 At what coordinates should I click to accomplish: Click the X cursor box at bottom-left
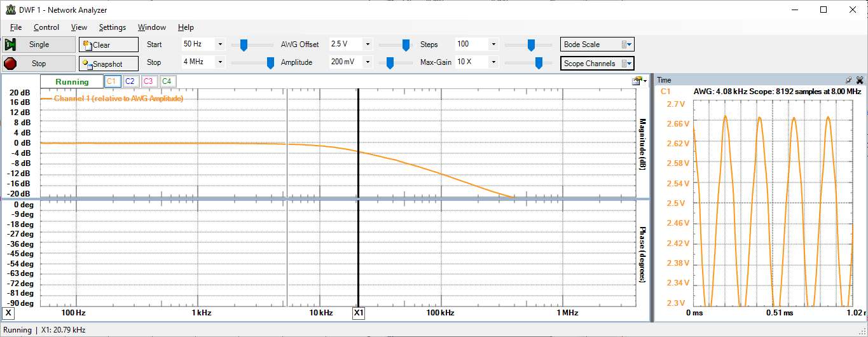8,313
